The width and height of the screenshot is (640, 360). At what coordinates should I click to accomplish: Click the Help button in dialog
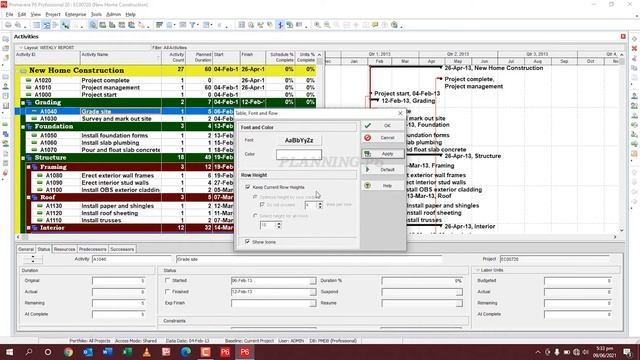pos(382,186)
